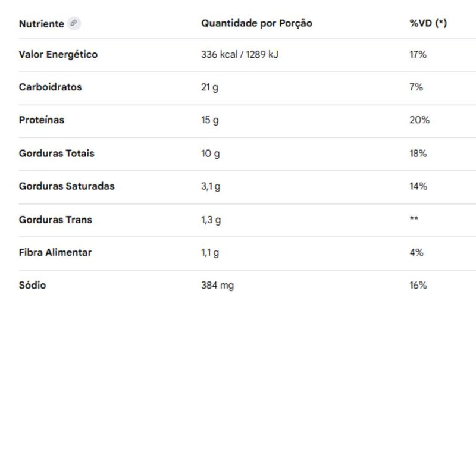Select the Proteínas row label

(42, 120)
